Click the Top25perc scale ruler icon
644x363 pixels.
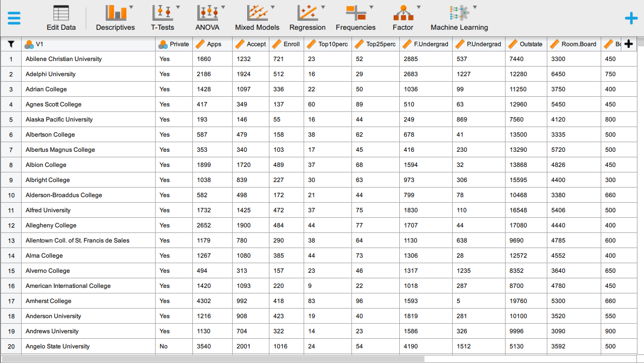click(x=359, y=44)
